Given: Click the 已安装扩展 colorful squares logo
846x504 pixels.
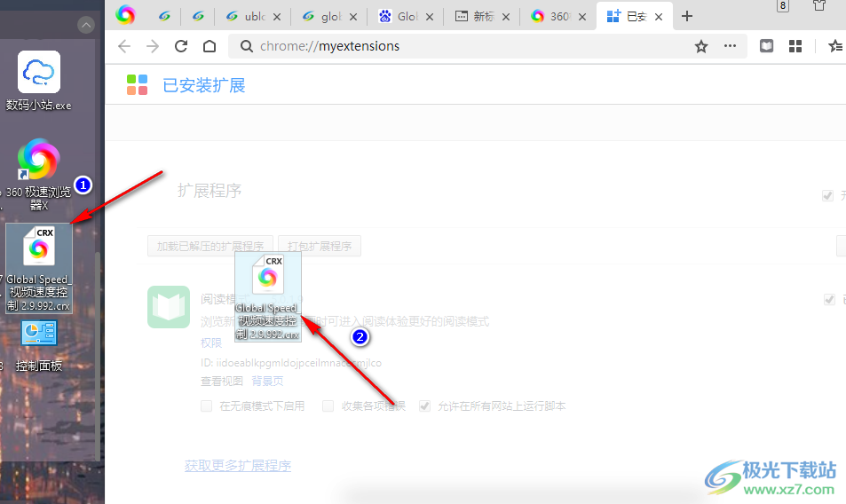Looking at the screenshot, I should [x=137, y=84].
